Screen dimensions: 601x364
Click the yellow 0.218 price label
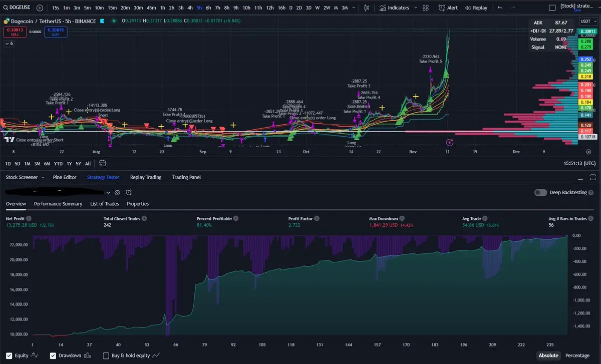[585, 77]
